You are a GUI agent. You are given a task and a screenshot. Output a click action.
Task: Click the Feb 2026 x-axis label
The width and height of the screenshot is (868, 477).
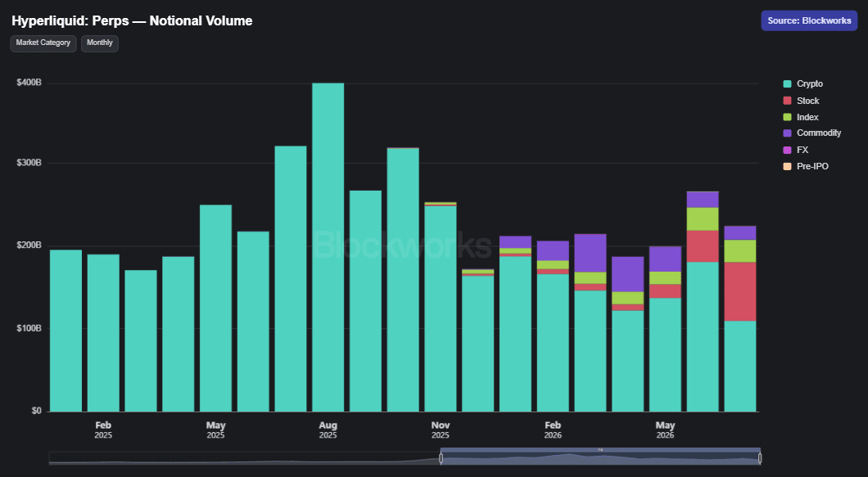(x=553, y=430)
